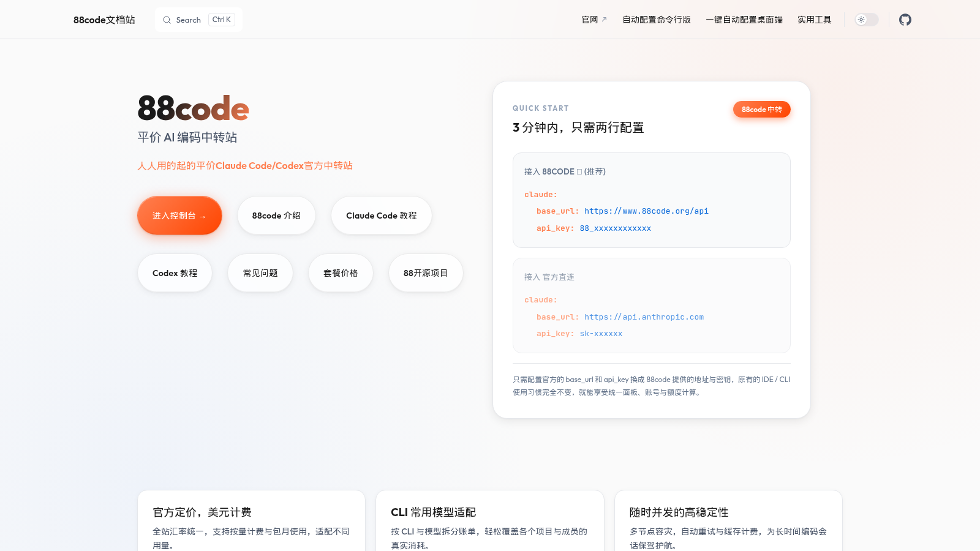The width and height of the screenshot is (980, 551).
Task: Open 常见问题 page
Action: point(260,273)
